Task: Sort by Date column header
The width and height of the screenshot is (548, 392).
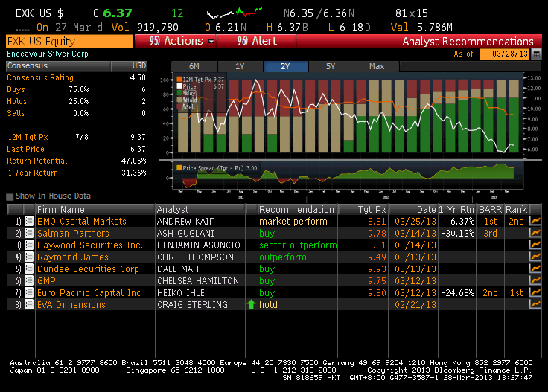Action: 413,210
